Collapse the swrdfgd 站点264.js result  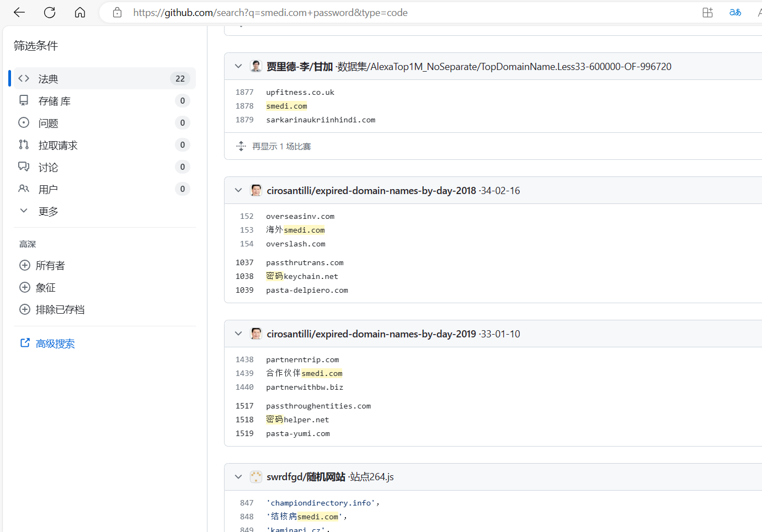(x=238, y=477)
